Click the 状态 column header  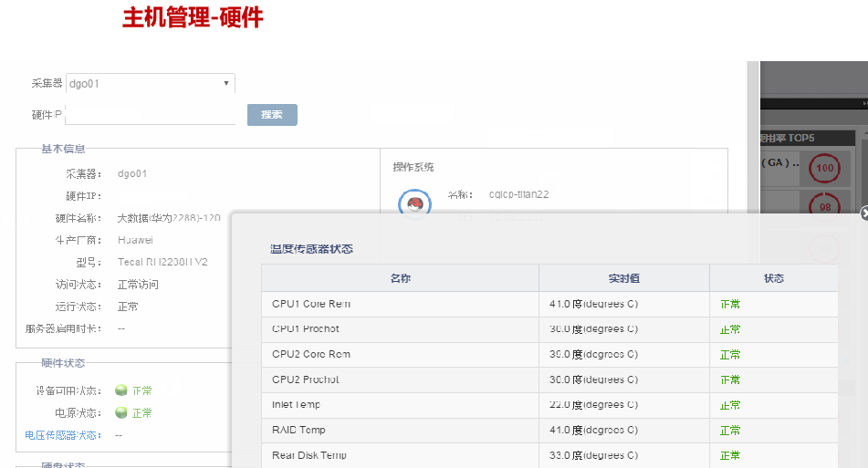pyautogui.click(x=773, y=278)
